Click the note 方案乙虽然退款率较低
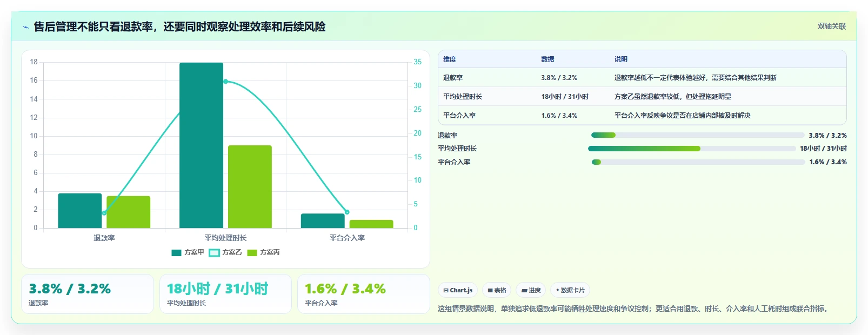This screenshot has height=335, width=868. pos(673,97)
